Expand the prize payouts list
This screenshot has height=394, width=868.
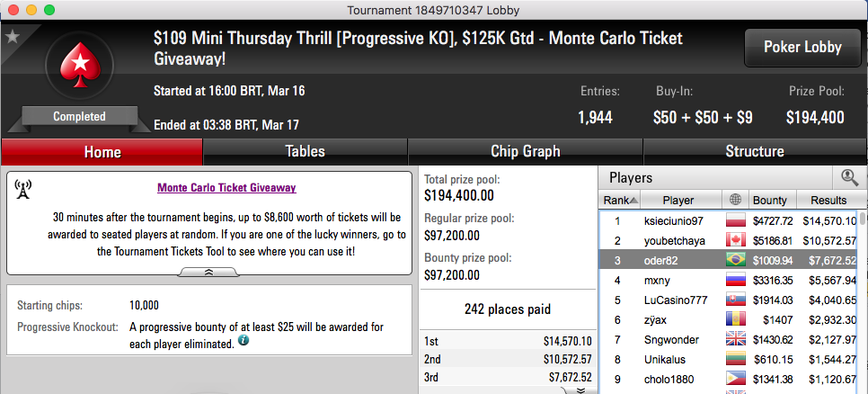coord(580,390)
